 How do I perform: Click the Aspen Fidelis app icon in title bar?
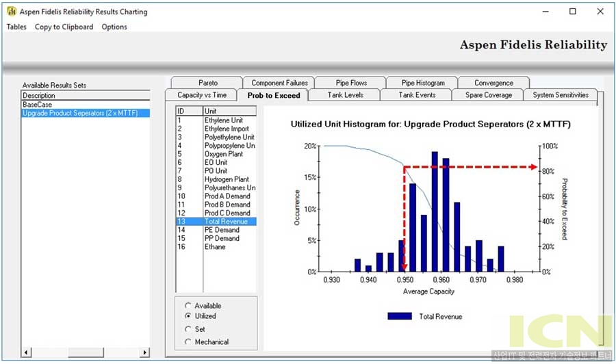(x=11, y=12)
